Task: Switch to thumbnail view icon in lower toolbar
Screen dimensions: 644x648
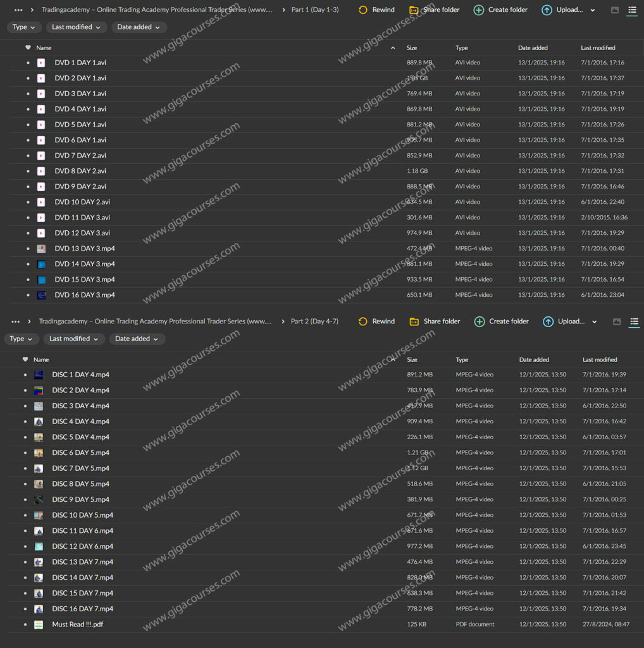Action: click(x=617, y=321)
